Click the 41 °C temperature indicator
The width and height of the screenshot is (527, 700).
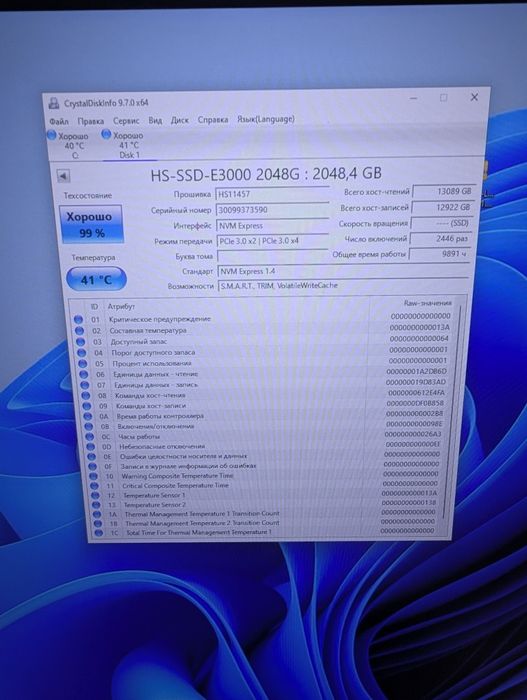(96, 279)
